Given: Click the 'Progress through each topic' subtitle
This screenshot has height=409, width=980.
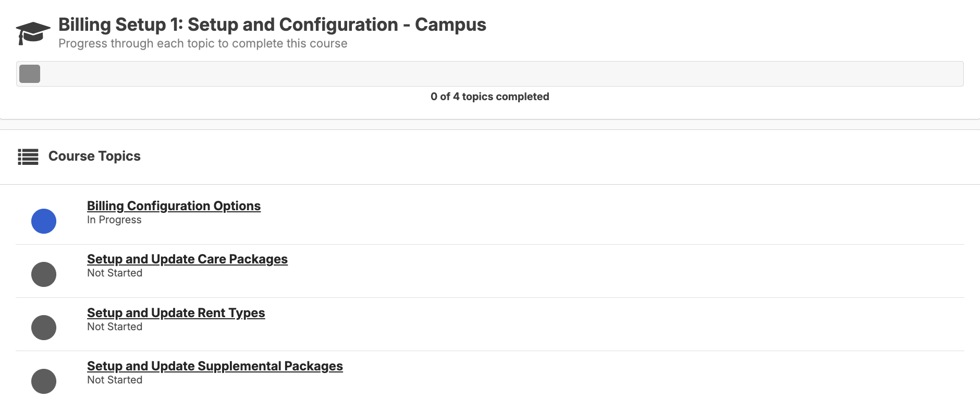Looking at the screenshot, I should (203, 43).
